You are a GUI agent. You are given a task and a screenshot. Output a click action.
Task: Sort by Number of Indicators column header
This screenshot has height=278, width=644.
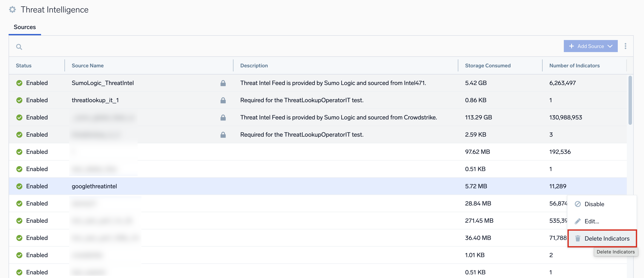(x=574, y=66)
